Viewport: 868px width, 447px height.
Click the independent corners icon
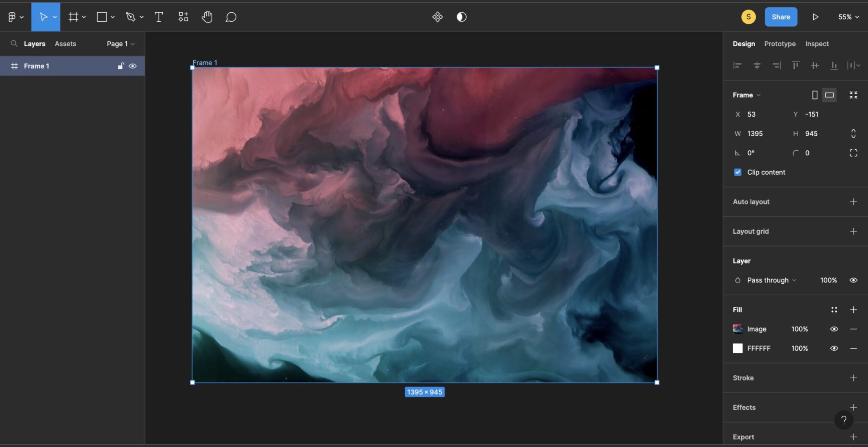click(x=853, y=153)
